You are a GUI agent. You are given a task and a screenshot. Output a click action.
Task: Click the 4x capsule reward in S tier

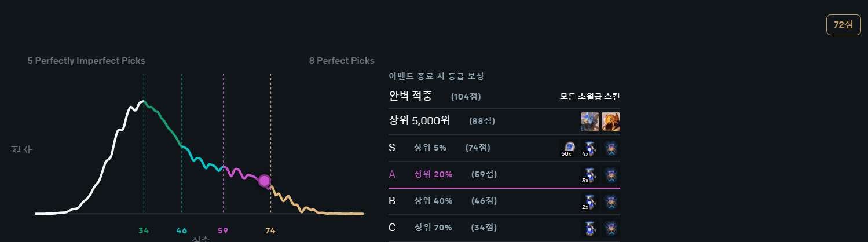point(590,148)
